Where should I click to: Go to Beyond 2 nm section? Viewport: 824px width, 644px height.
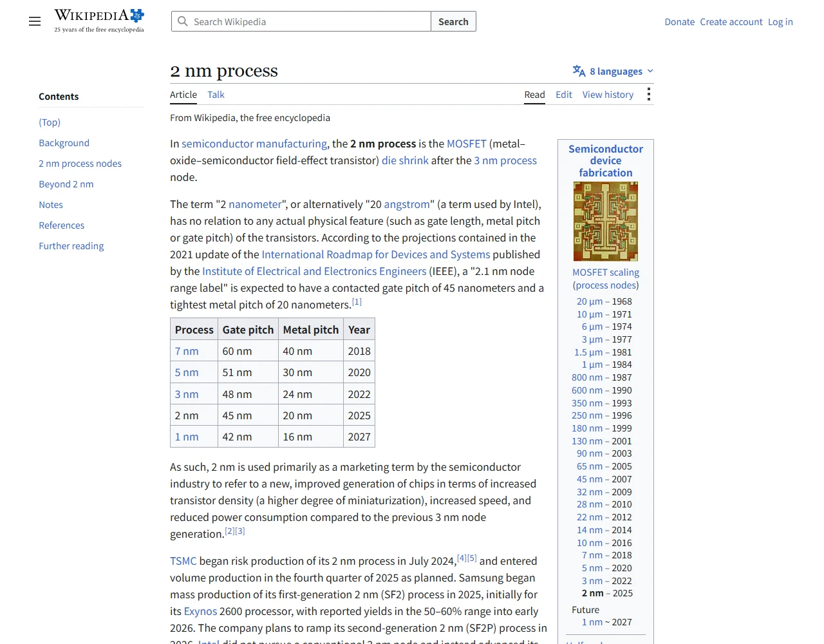pos(66,184)
